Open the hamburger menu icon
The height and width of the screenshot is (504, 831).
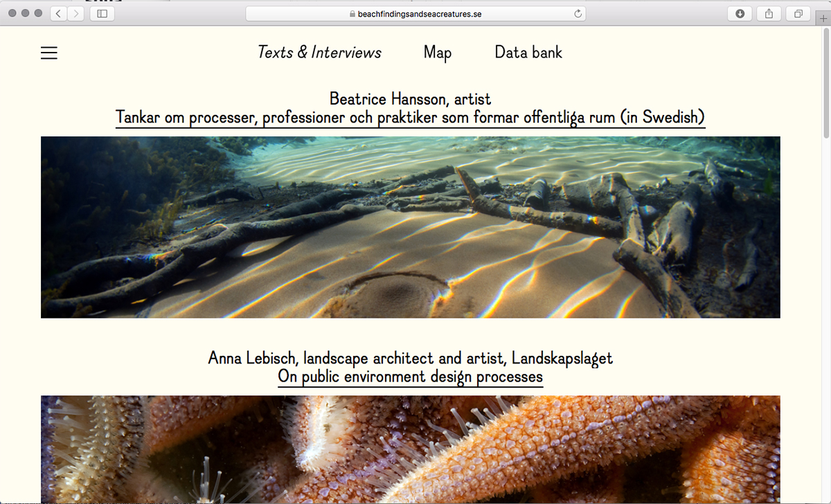point(49,53)
